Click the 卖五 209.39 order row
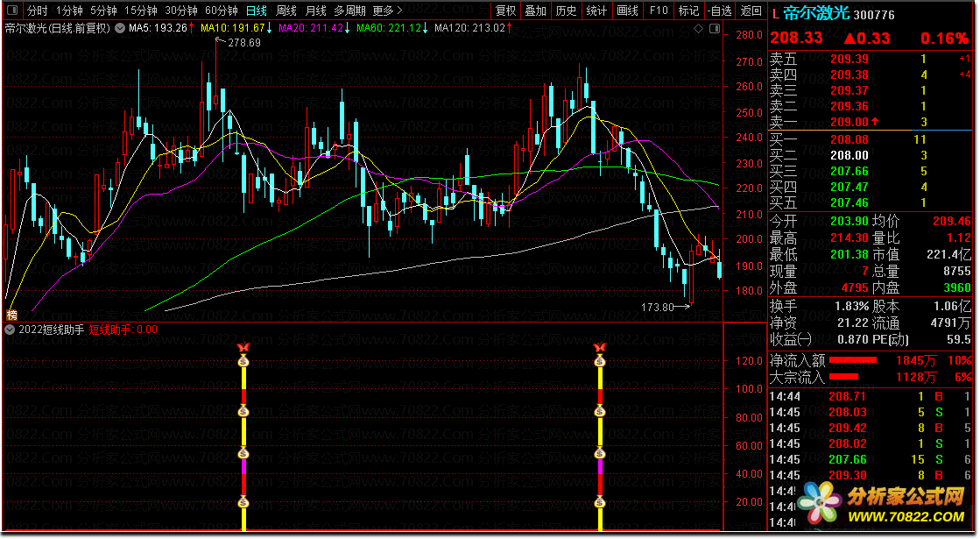 point(870,59)
